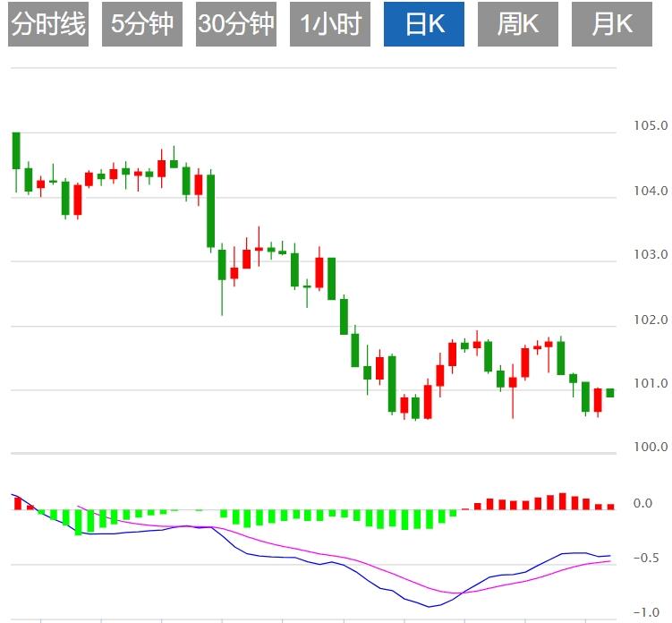This screenshot has height=623, width=672.
Task: Select the 日K daily candlestick tab
Action: tap(424, 24)
